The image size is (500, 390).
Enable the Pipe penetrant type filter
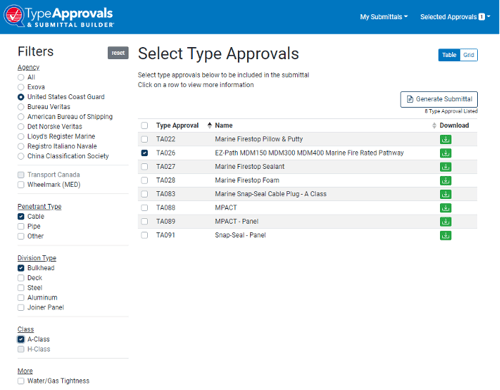21,226
